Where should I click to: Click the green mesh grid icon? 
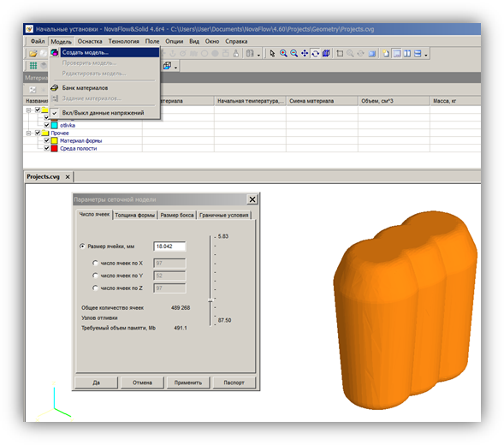[33, 66]
